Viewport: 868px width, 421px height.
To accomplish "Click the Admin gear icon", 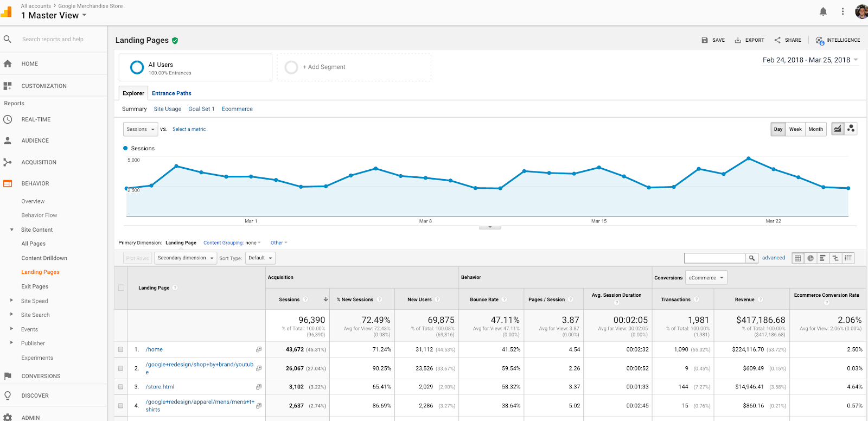I will pyautogui.click(x=8, y=418).
